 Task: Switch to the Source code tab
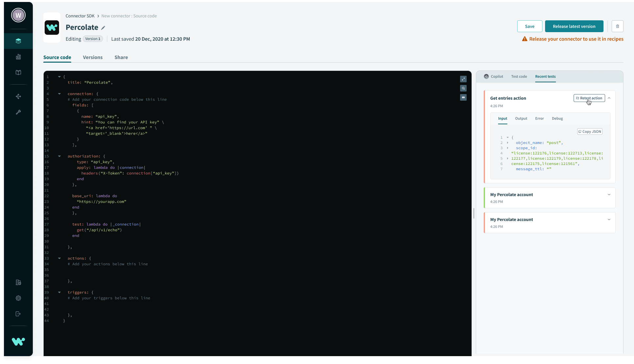pos(57,57)
